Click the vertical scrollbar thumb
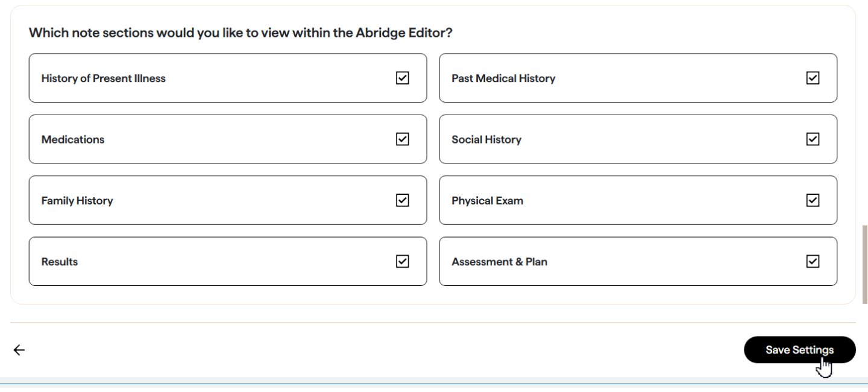This screenshot has width=868, height=392. [x=865, y=264]
